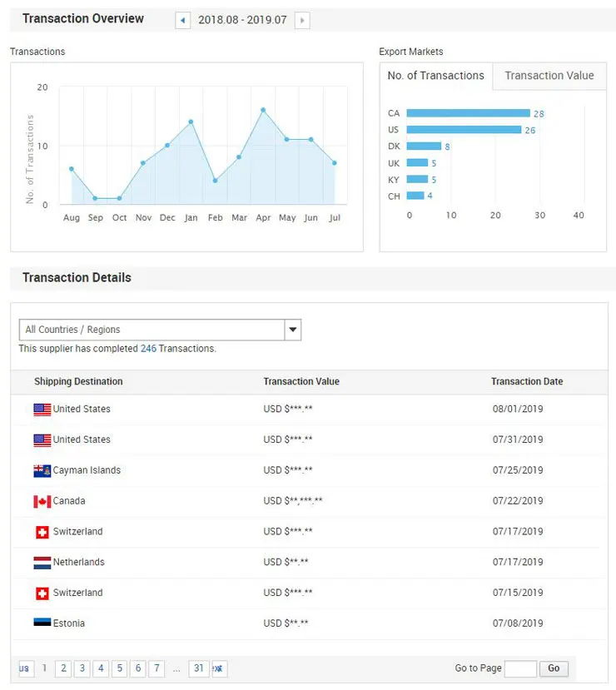
Task: Go to next date range arrow
Action: (302, 20)
